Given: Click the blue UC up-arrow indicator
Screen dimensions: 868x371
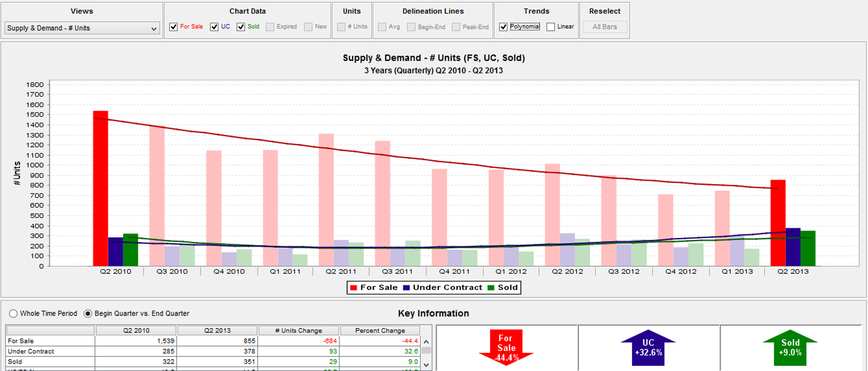Looking at the screenshot, I should click(648, 347).
